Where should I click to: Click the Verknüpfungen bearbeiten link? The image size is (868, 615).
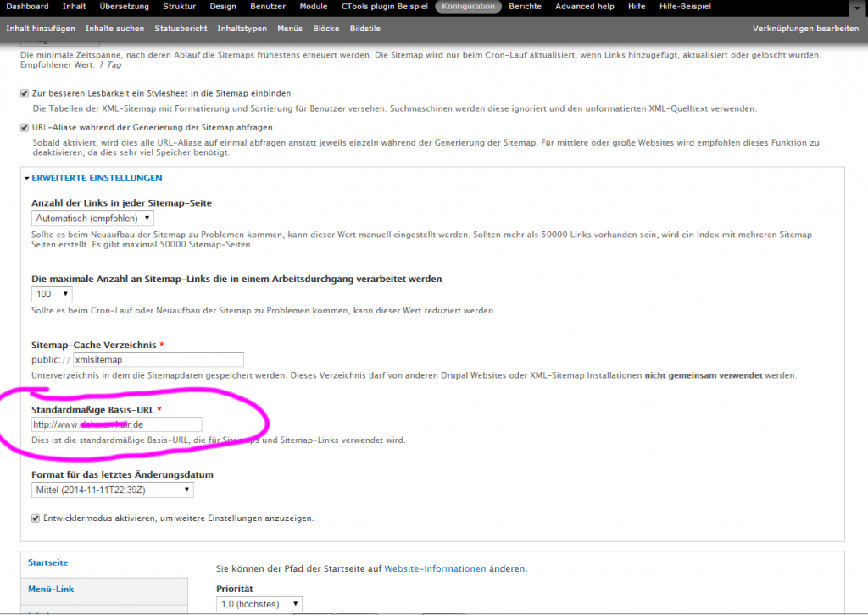(805, 29)
